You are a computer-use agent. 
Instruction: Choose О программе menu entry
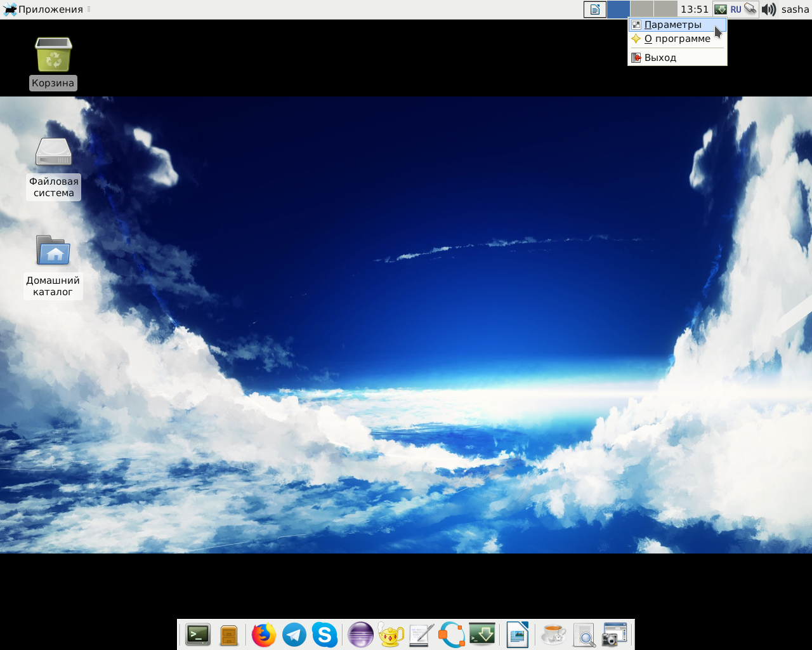(x=678, y=39)
